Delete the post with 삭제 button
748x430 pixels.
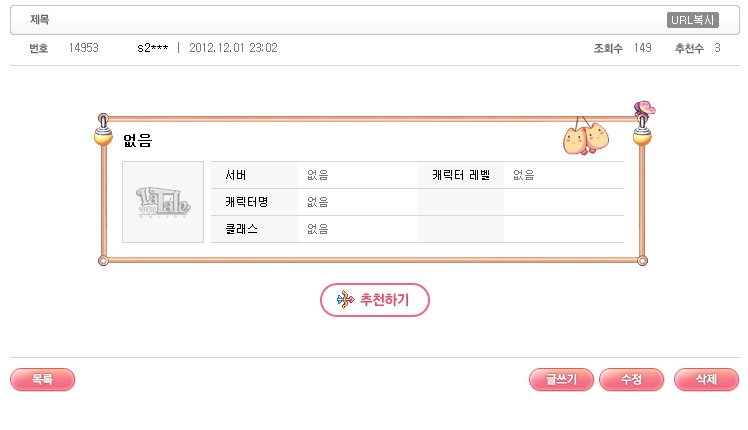[x=706, y=379]
